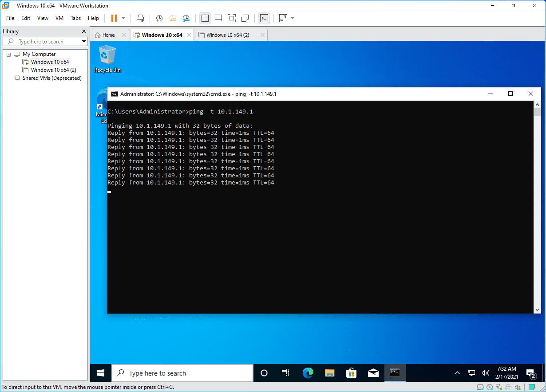Show hidden system tray icons
The height and width of the screenshot is (392, 546).
click(x=457, y=373)
